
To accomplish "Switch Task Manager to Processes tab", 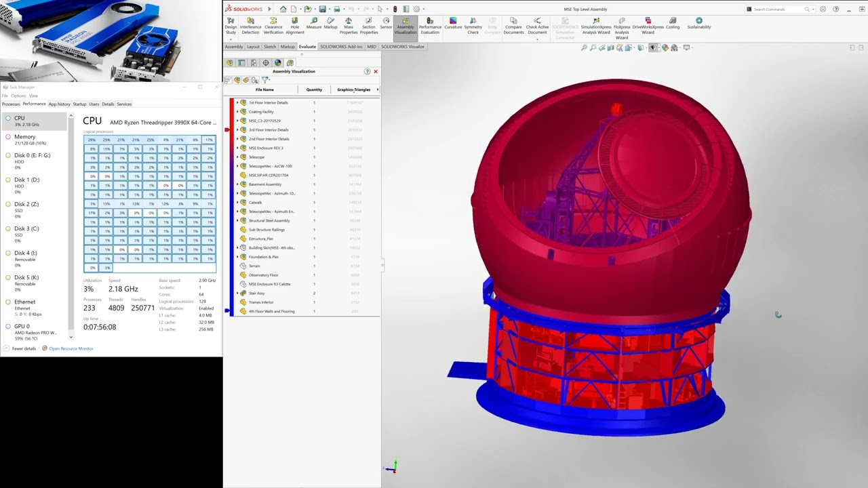I will tap(11, 104).
